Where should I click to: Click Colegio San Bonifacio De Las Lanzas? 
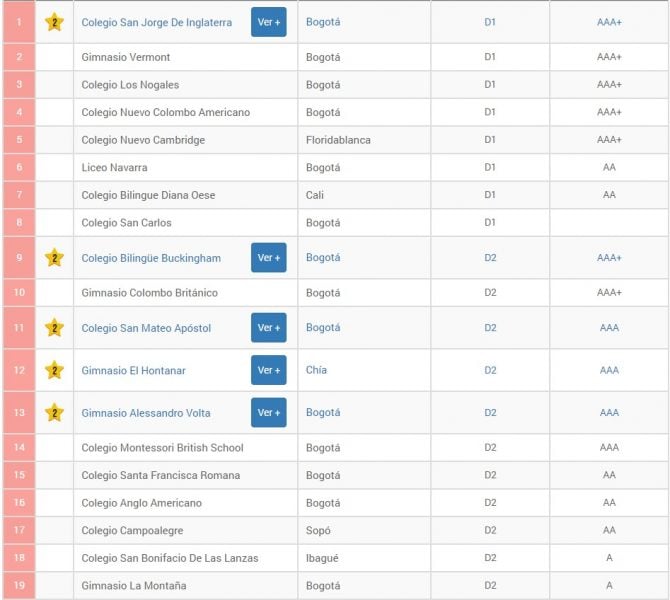coord(169,558)
